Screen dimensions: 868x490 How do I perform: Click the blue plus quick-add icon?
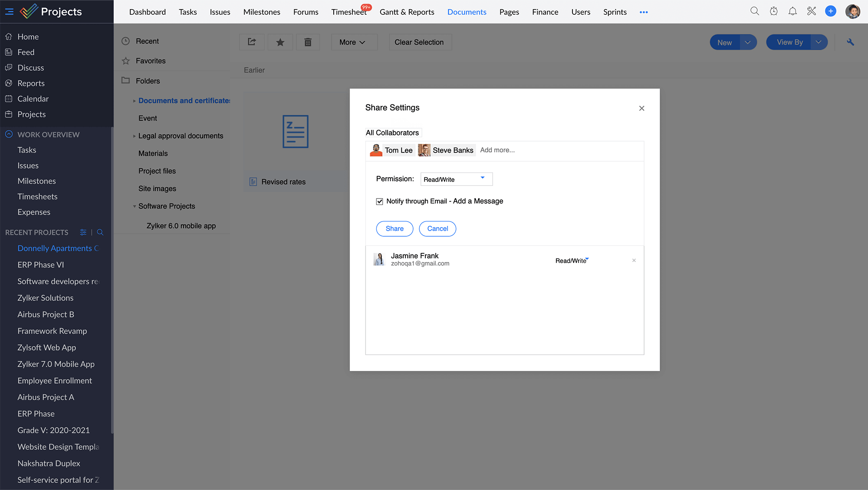coord(831,11)
